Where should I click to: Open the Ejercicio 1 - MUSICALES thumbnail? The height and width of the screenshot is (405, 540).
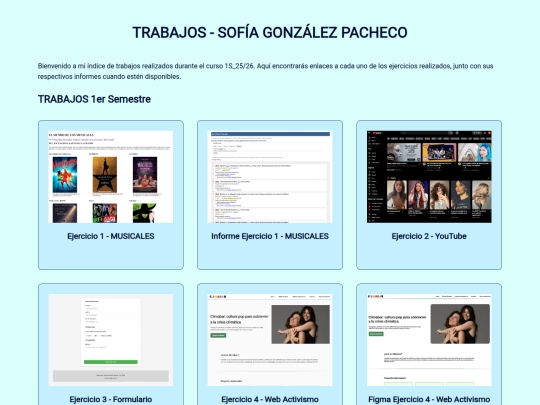[x=111, y=177]
